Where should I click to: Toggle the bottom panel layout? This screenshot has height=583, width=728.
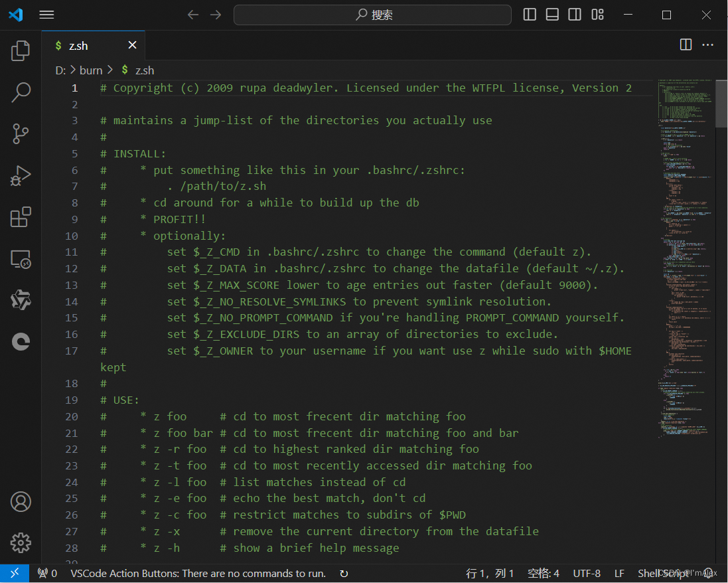click(x=552, y=15)
